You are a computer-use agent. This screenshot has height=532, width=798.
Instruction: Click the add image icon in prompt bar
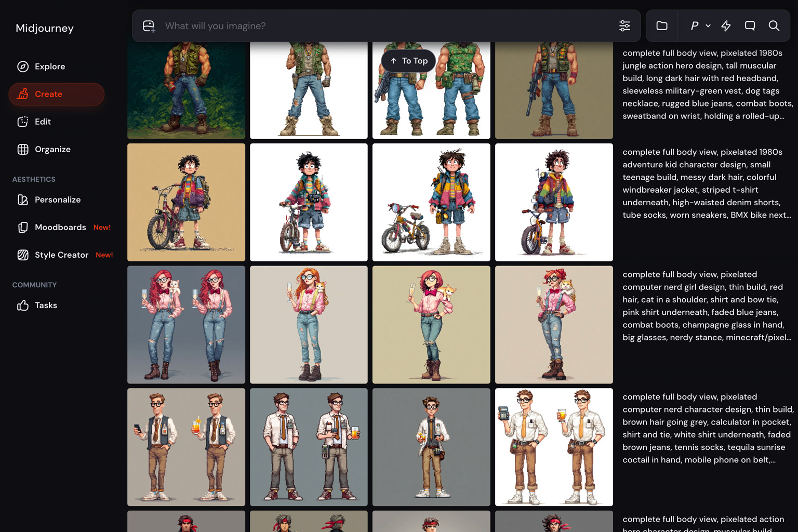pyautogui.click(x=149, y=26)
